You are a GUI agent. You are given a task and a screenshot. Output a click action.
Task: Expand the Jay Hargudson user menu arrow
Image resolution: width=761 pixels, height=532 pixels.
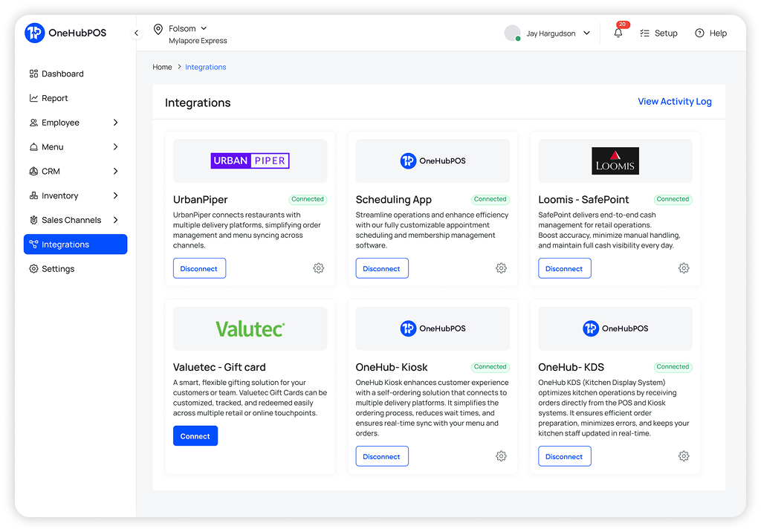[587, 33]
